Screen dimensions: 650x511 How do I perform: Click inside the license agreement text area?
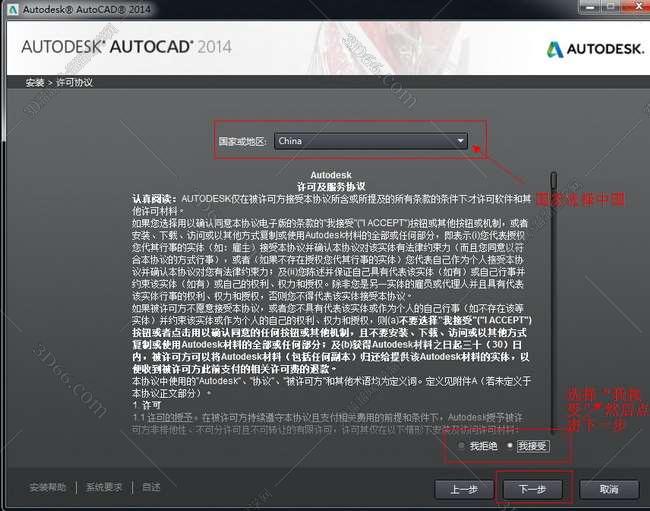tap(330, 300)
